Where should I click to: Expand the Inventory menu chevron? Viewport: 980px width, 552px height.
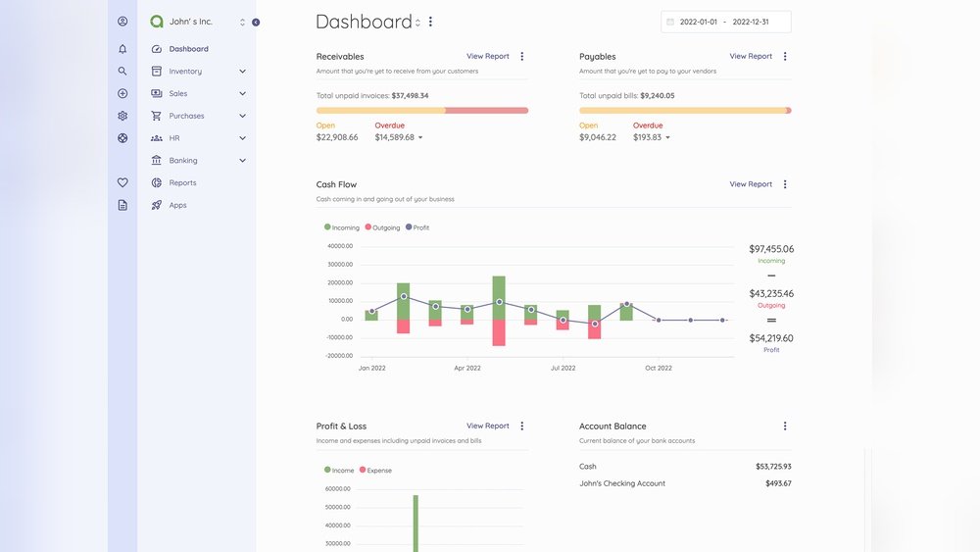(x=242, y=72)
